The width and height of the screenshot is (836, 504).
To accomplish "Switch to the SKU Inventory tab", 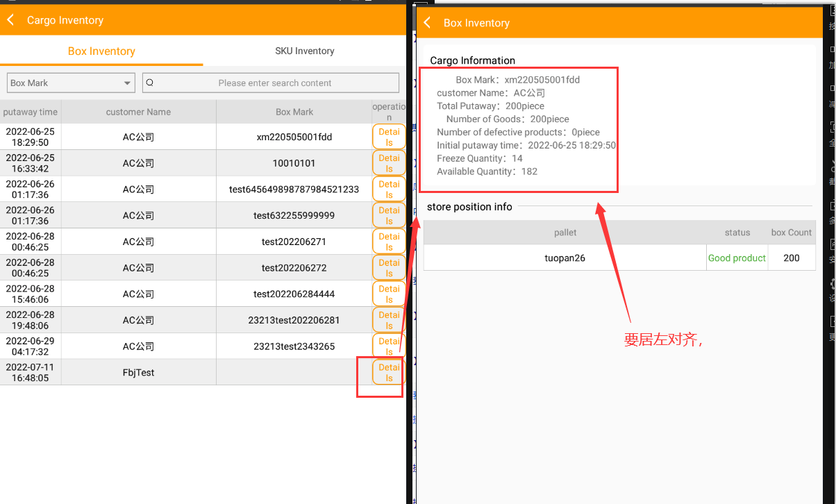I will (x=304, y=51).
